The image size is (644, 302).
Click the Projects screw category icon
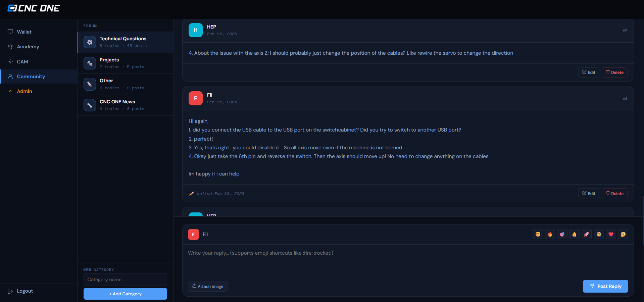pyautogui.click(x=90, y=63)
